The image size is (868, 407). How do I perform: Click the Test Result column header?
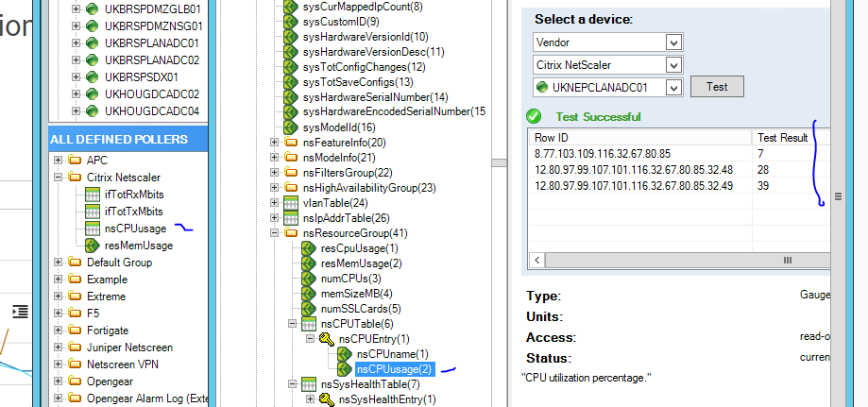pos(791,138)
